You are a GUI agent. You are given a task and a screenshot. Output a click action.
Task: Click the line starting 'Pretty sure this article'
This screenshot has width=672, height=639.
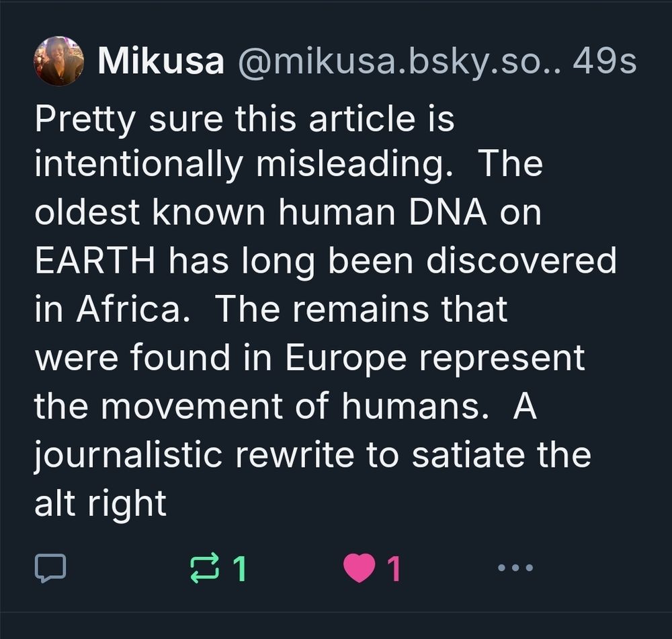[x=244, y=119]
